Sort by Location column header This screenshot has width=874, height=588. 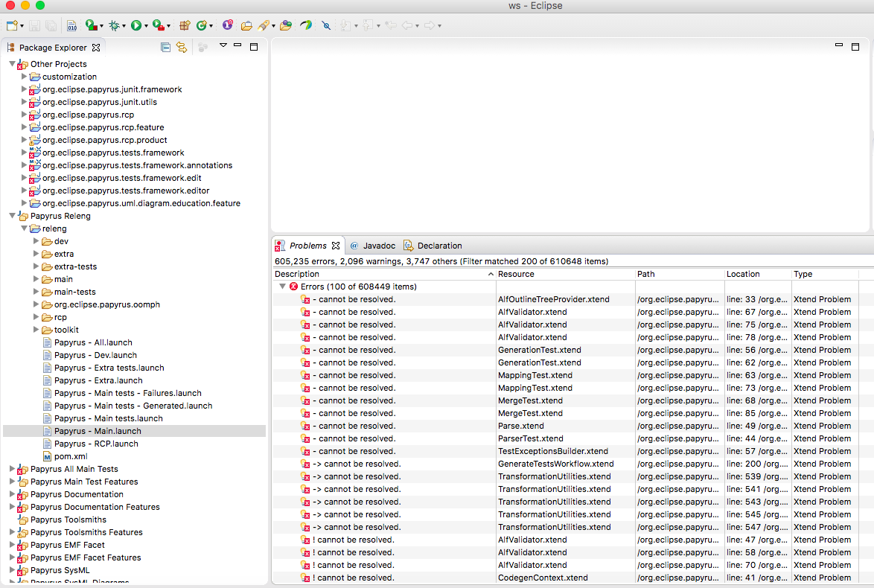click(x=758, y=274)
